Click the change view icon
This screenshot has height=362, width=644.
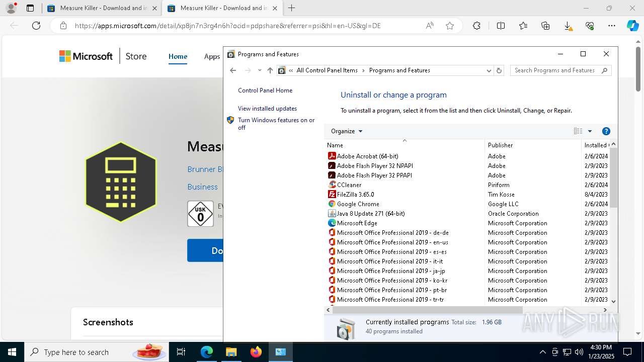(x=578, y=131)
